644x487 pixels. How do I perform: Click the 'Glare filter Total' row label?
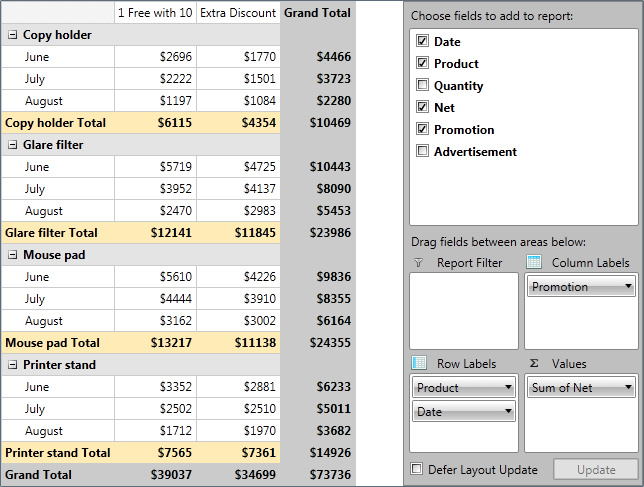click(51, 233)
